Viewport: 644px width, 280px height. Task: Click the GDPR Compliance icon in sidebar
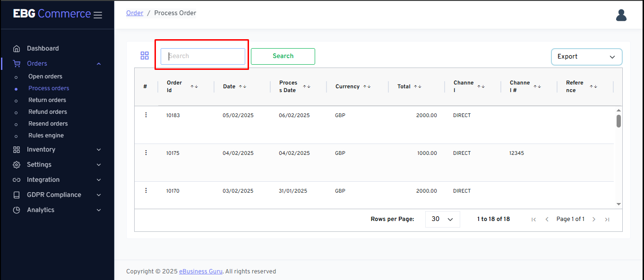16,195
